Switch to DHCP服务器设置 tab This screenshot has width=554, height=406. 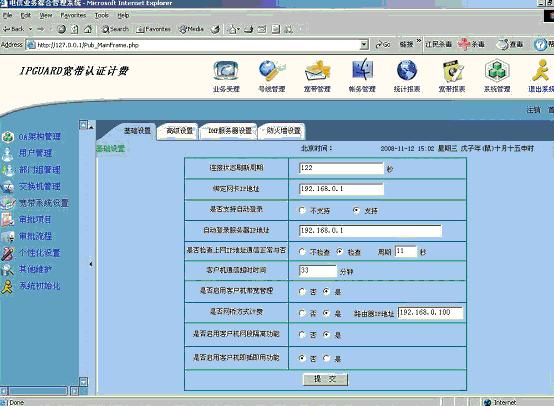click(x=230, y=131)
